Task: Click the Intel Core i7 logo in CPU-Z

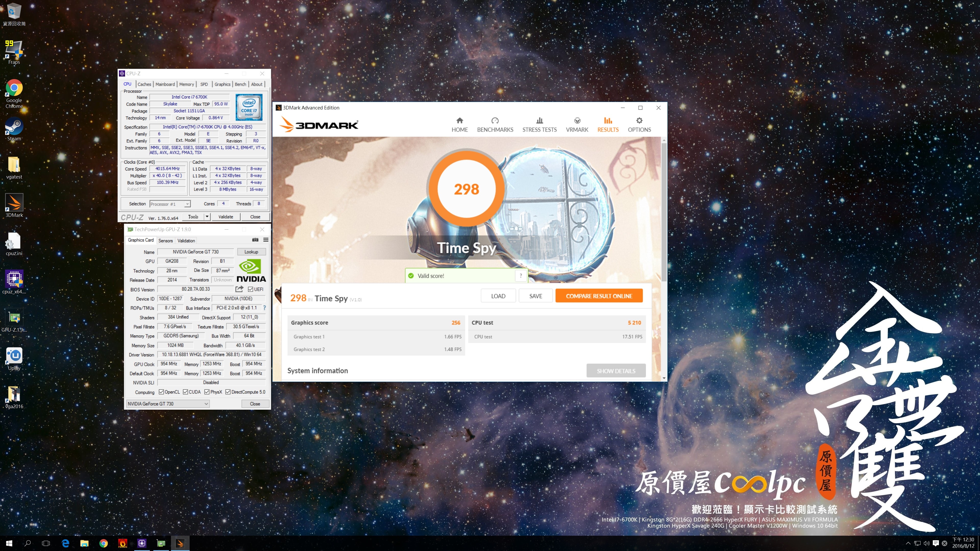Action: [x=249, y=107]
